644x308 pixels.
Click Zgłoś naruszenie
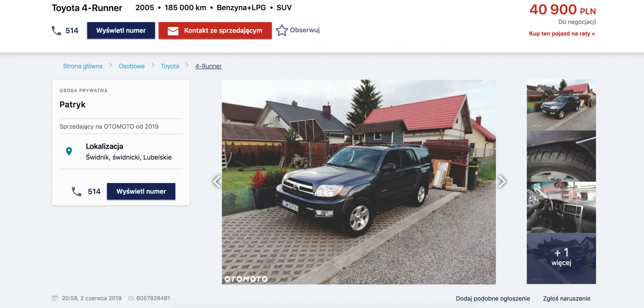pos(567,299)
